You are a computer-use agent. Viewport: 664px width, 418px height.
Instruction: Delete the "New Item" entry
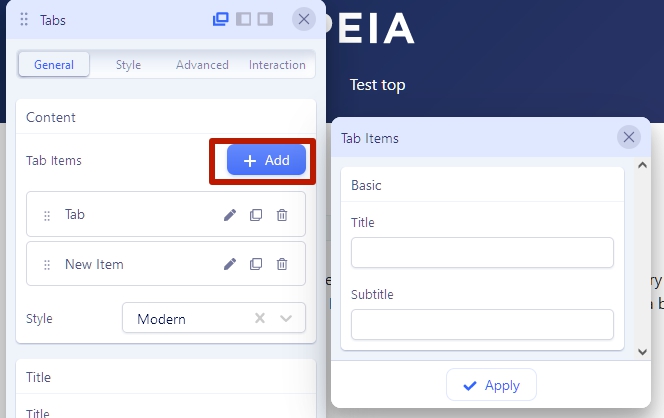282,264
